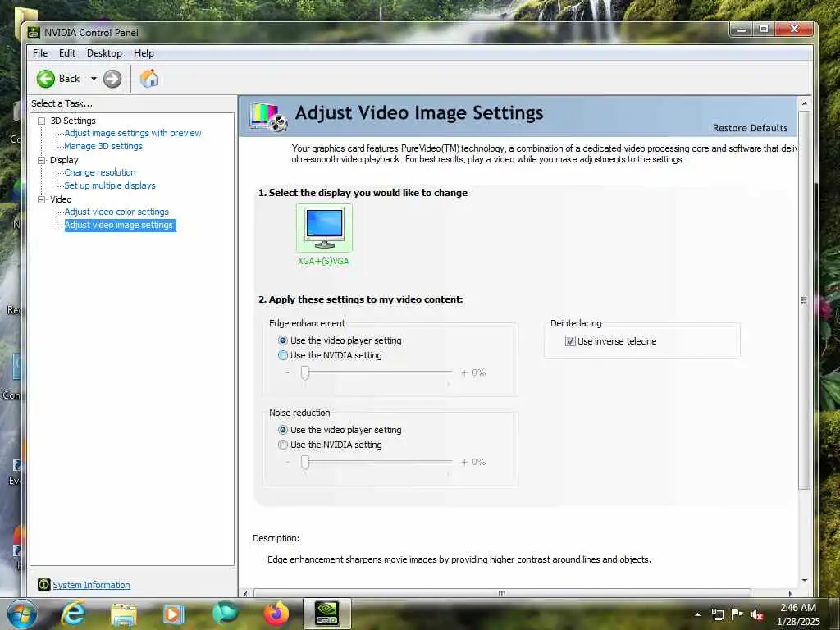Select Edge enhancement NVIDIA setting radio

(283, 355)
